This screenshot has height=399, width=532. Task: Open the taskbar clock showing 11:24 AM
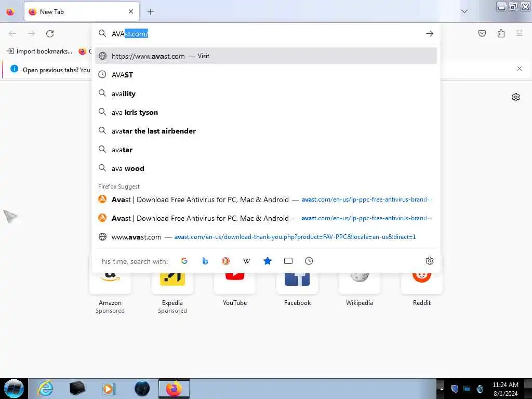click(x=505, y=389)
